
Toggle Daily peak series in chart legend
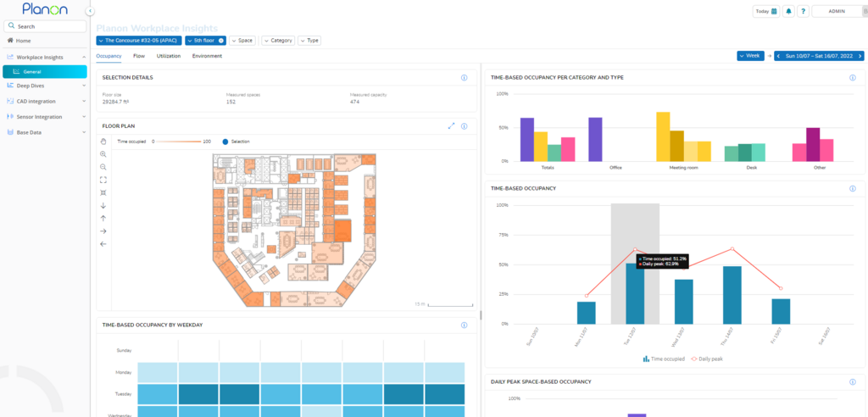pyautogui.click(x=706, y=359)
